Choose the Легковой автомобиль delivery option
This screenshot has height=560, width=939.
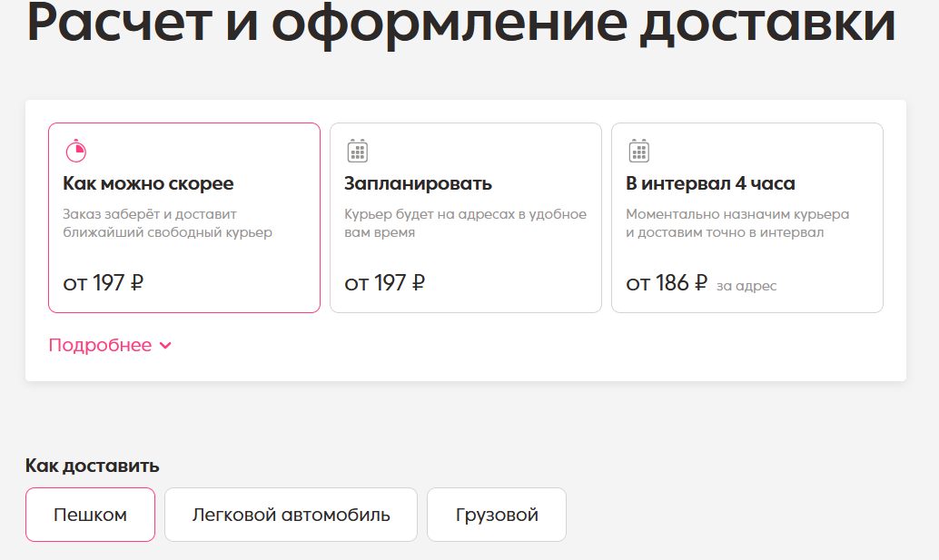click(291, 515)
